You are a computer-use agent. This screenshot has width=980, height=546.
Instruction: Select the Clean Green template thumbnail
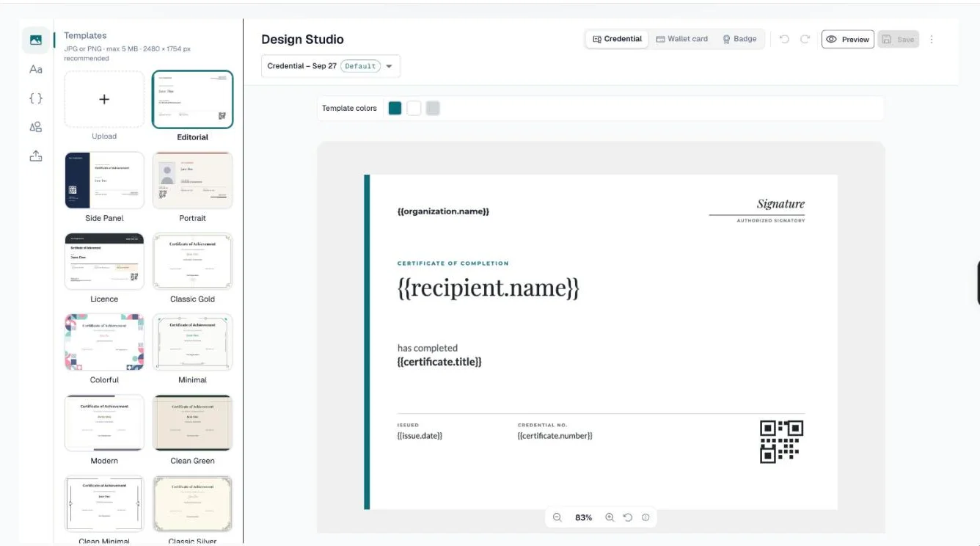(192, 423)
